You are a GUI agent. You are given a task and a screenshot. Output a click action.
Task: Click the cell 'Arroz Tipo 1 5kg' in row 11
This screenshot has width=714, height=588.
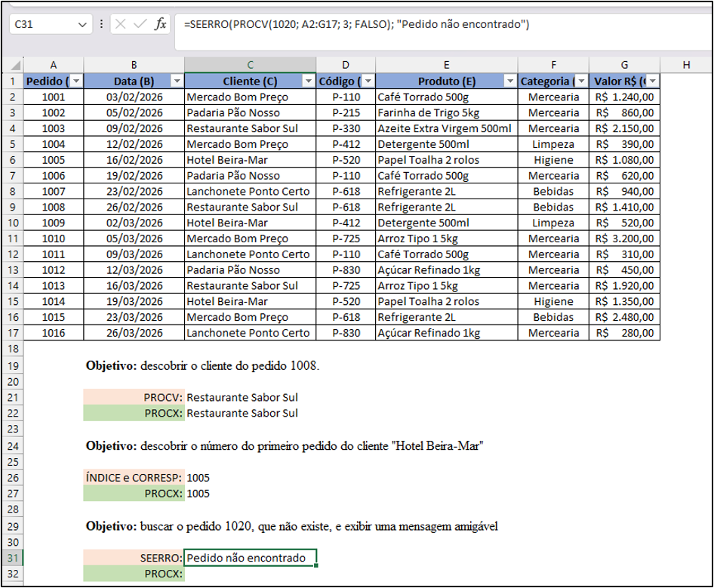[447, 239]
